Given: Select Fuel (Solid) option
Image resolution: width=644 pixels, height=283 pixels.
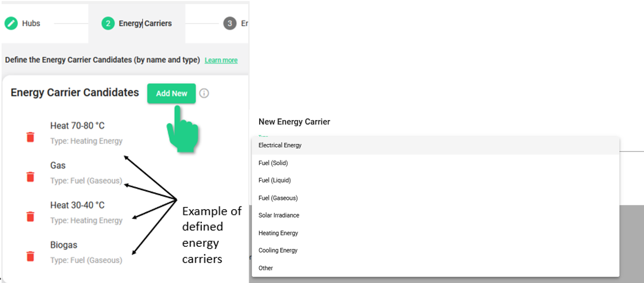Looking at the screenshot, I should click(x=273, y=163).
